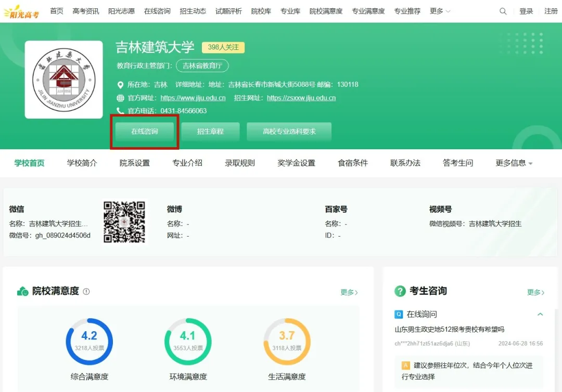Select the 奖学金设置 tab
This screenshot has width=562, height=392.
coord(297,163)
